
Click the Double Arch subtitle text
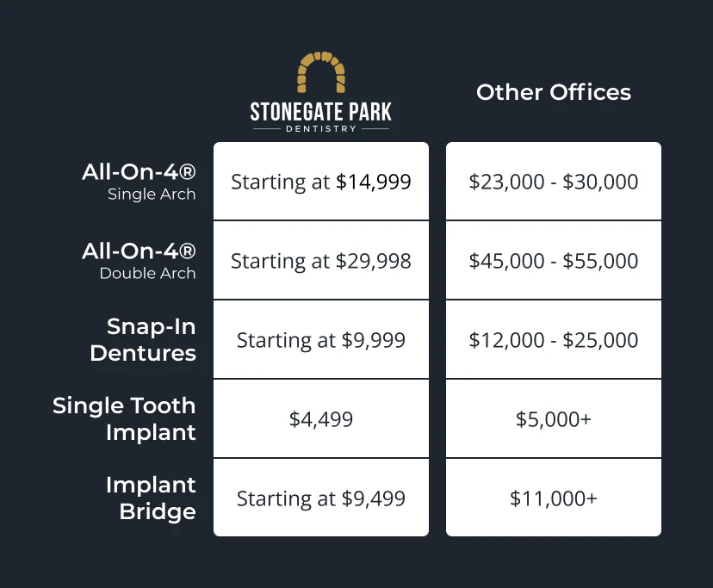coord(148,273)
